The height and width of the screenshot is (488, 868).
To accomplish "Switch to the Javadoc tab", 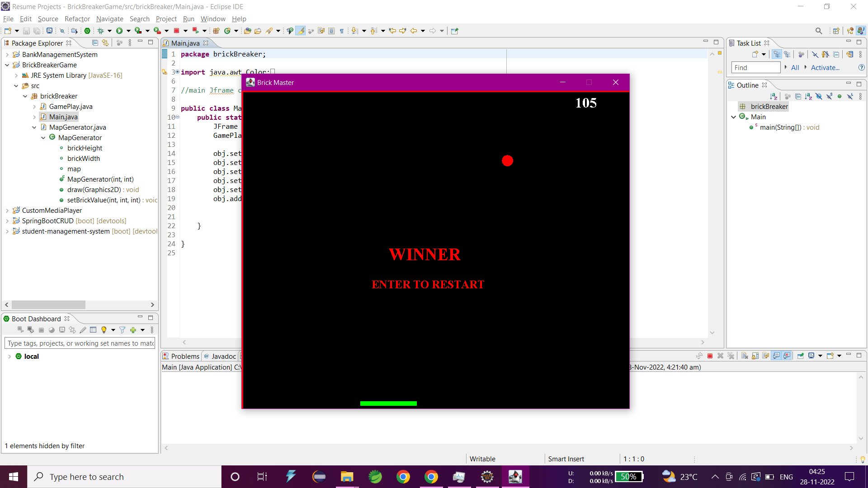I will [223, 356].
